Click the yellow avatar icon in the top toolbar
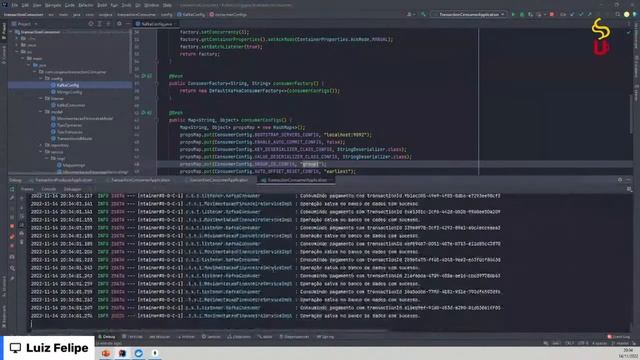 pos(627,14)
